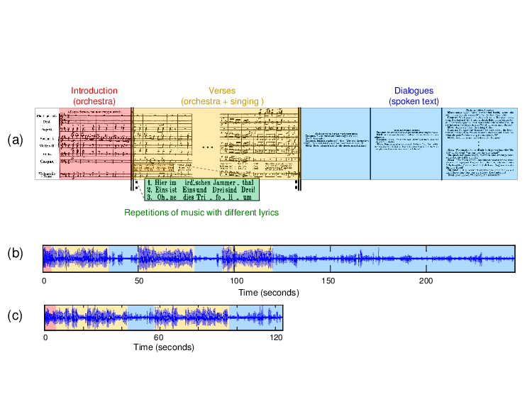The width and height of the screenshot is (532, 399).
Task: Click the '(a)' row label
Action: (x=15, y=140)
